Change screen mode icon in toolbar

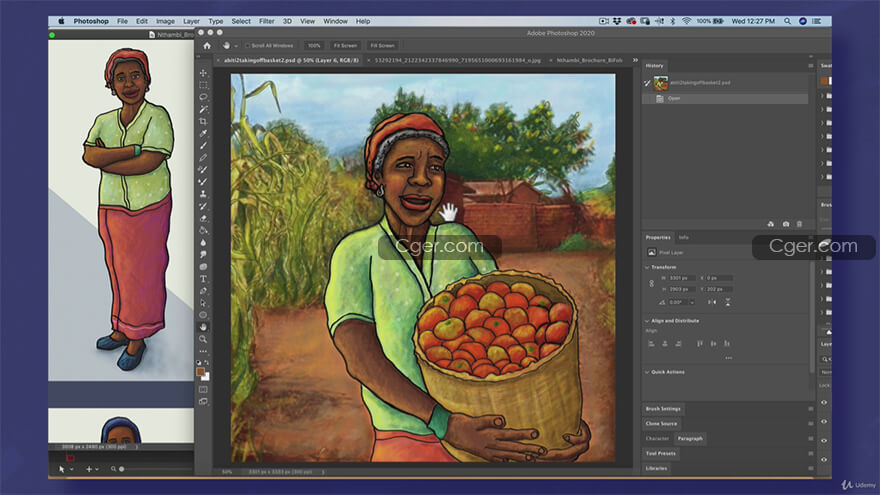(x=203, y=401)
